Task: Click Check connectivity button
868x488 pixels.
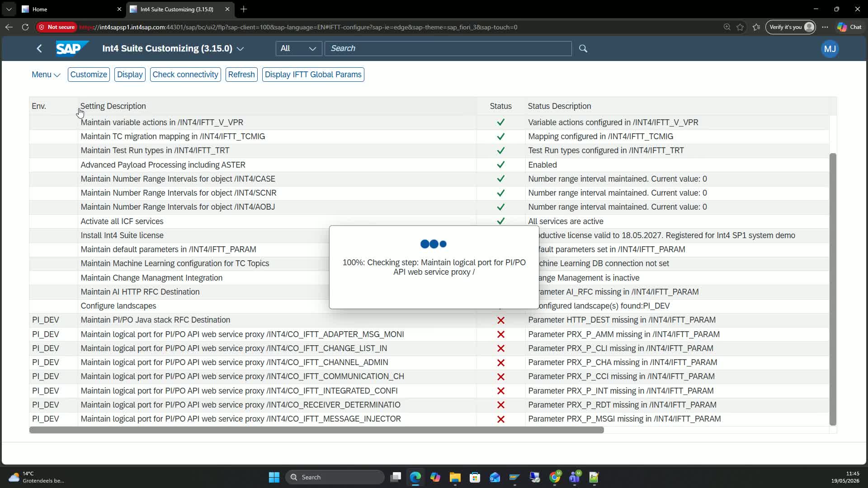Action: pyautogui.click(x=185, y=75)
